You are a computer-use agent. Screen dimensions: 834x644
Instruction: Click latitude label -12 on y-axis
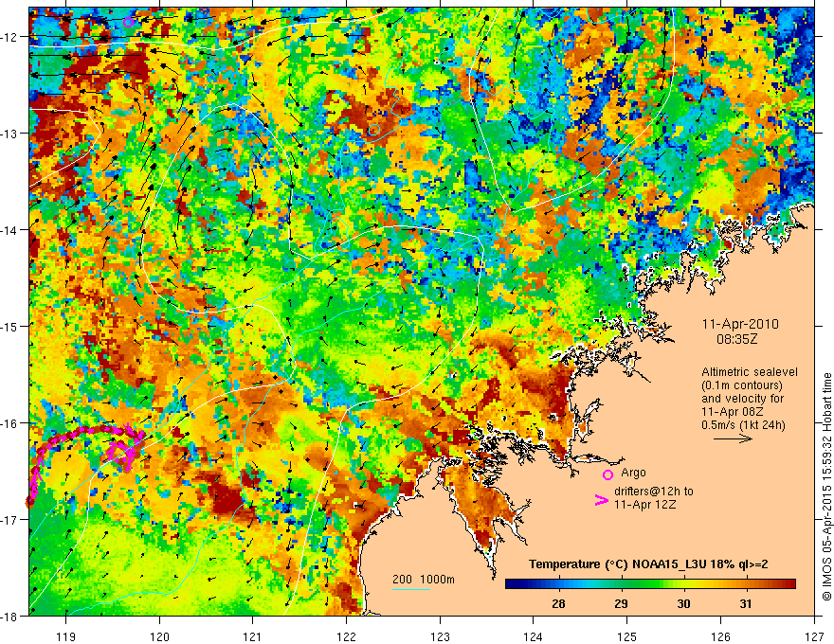(10, 37)
